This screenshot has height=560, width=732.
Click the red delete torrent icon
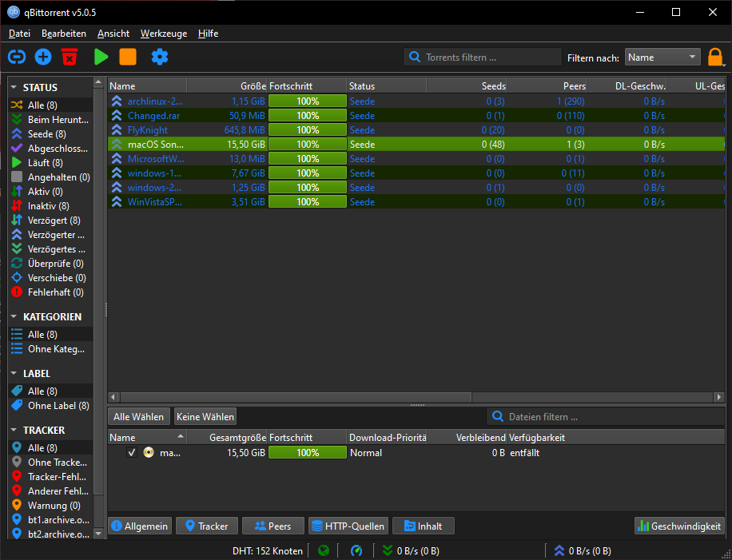[x=69, y=57]
